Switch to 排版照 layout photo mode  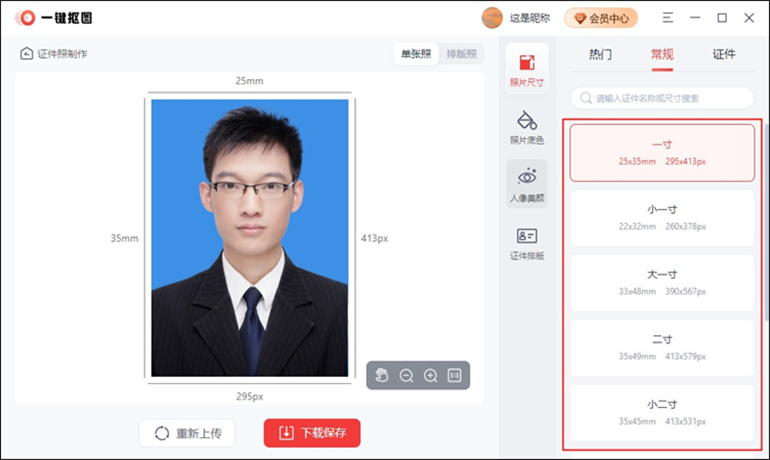pyautogui.click(x=462, y=54)
